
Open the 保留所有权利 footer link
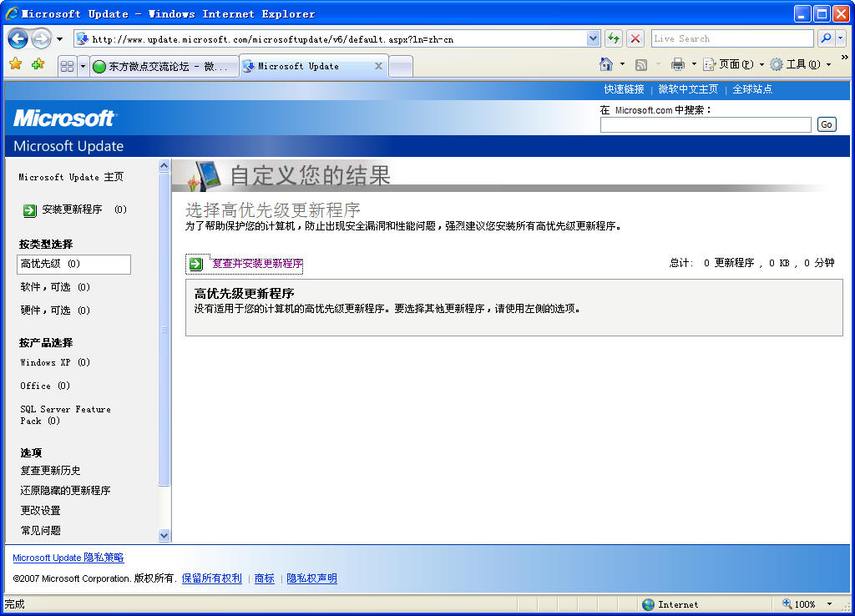tap(211, 578)
